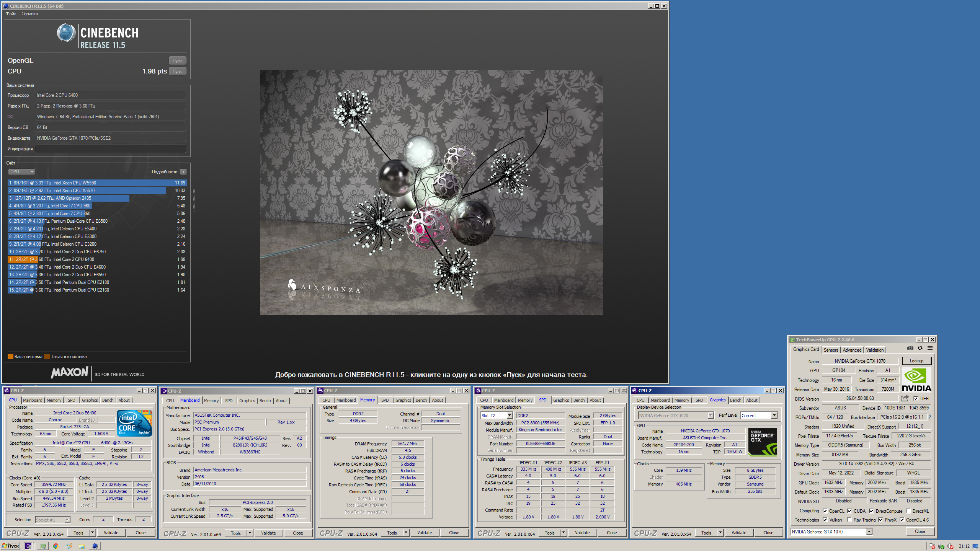This screenshot has height=551, width=980.
Task: Open the Справка menu in Cinebench
Action: tap(29, 14)
